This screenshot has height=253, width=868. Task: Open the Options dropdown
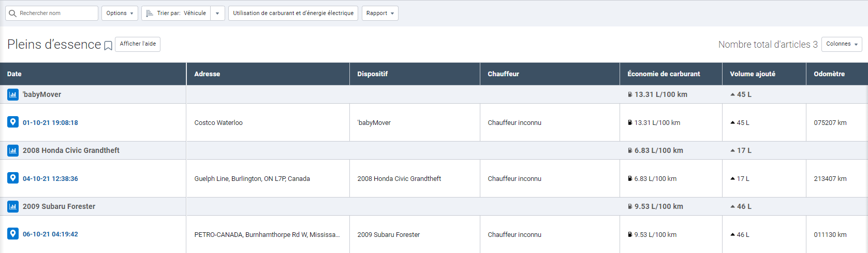120,13
